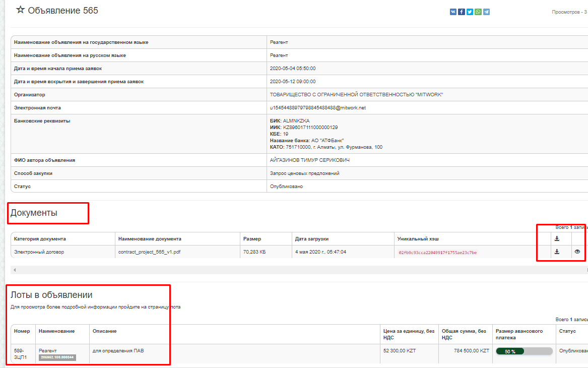Click the unique hash code 02fb9c93cca...
The height and width of the screenshot is (368, 588).
click(x=437, y=253)
